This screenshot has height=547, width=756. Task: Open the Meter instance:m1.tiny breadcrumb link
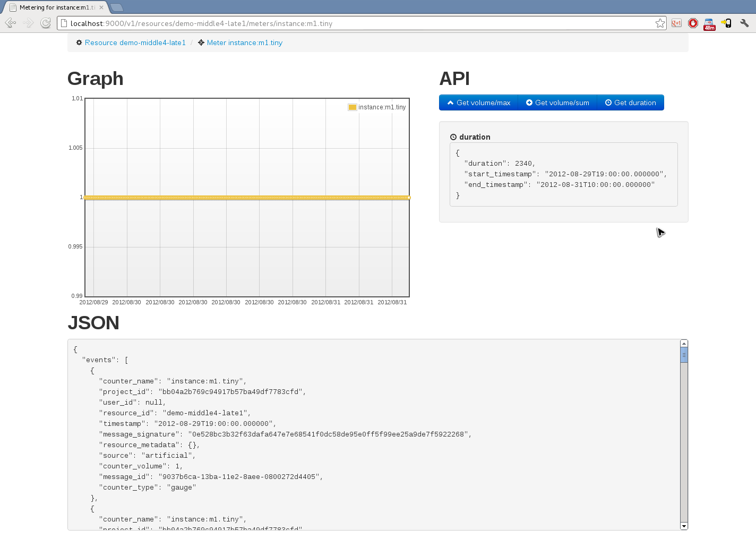[x=244, y=43]
